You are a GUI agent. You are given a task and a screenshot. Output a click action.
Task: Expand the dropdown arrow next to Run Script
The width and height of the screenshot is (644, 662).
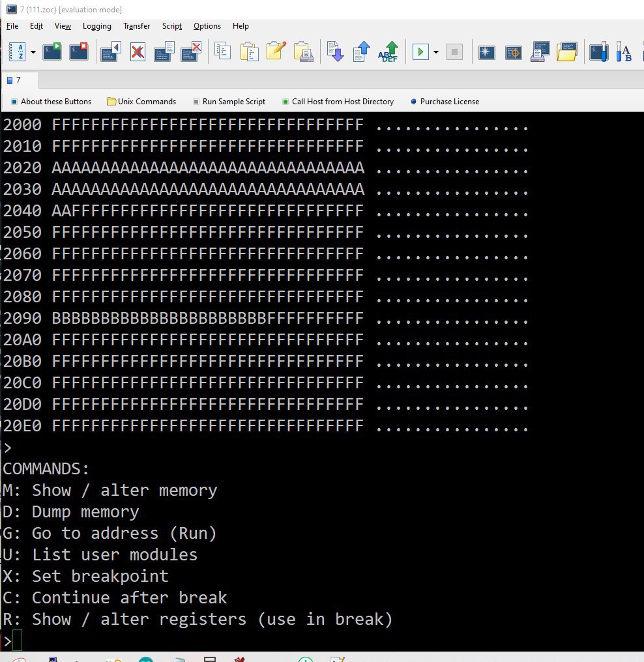(436, 52)
